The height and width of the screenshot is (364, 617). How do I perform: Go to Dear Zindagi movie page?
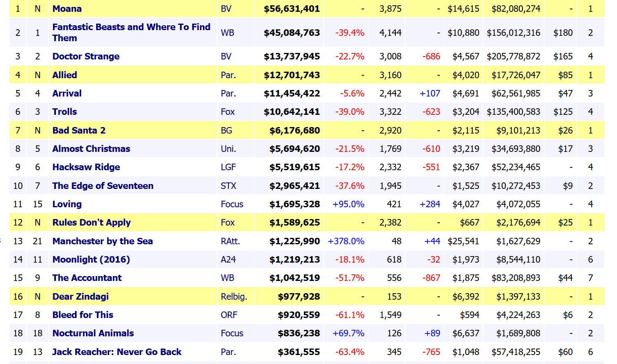point(80,296)
